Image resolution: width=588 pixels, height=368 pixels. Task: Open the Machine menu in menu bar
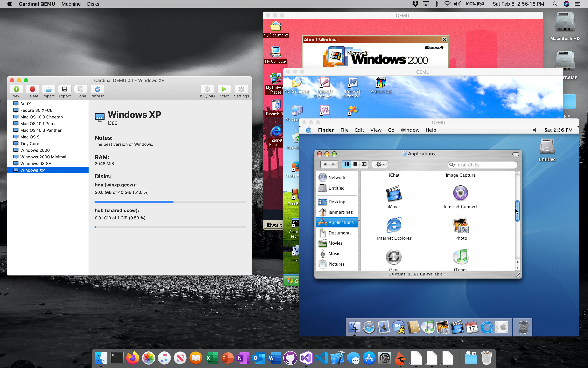click(x=71, y=4)
